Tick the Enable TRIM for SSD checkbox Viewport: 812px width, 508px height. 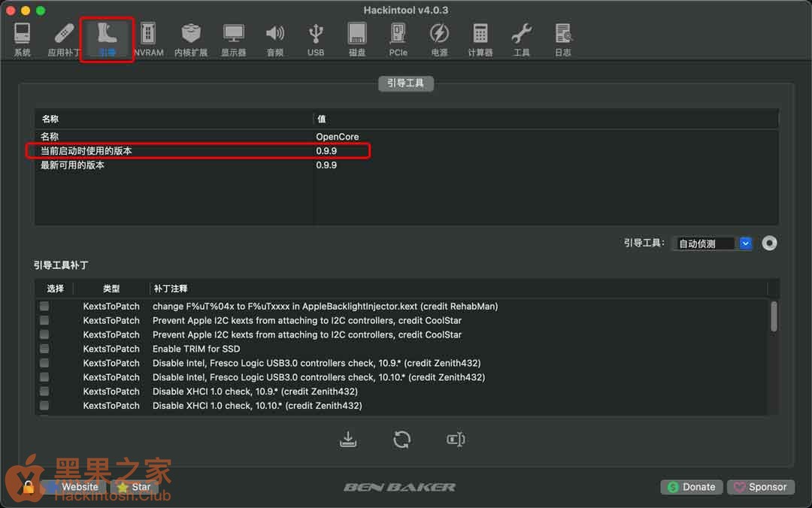tap(44, 349)
